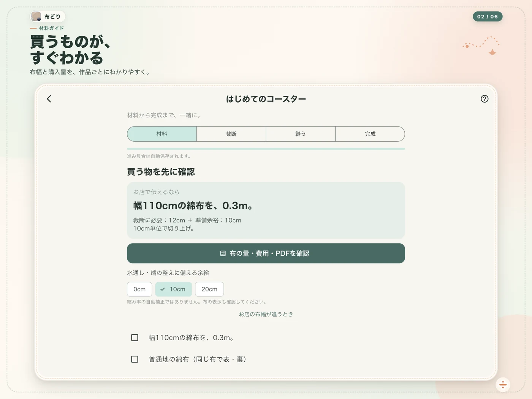Image resolution: width=532 pixels, height=399 pixels.
Task: Click the 買う物を先に確認 heading
Action: point(161,172)
